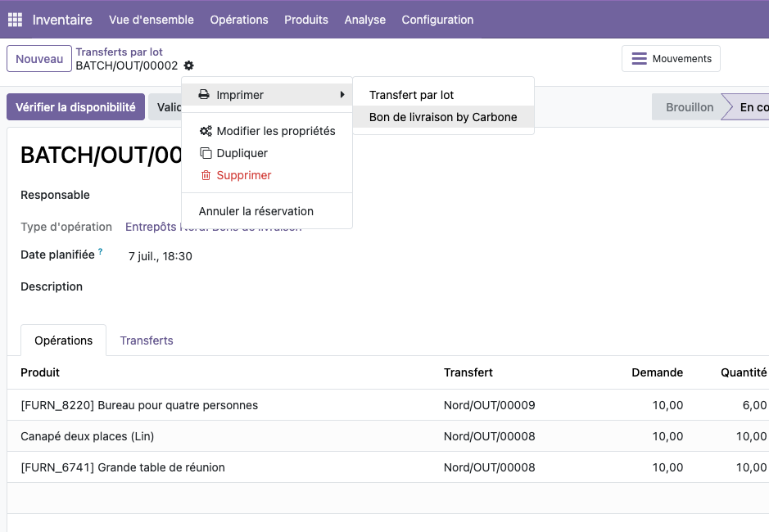Click the partially hidden Valider button
The image size is (769, 532).
[165, 107]
